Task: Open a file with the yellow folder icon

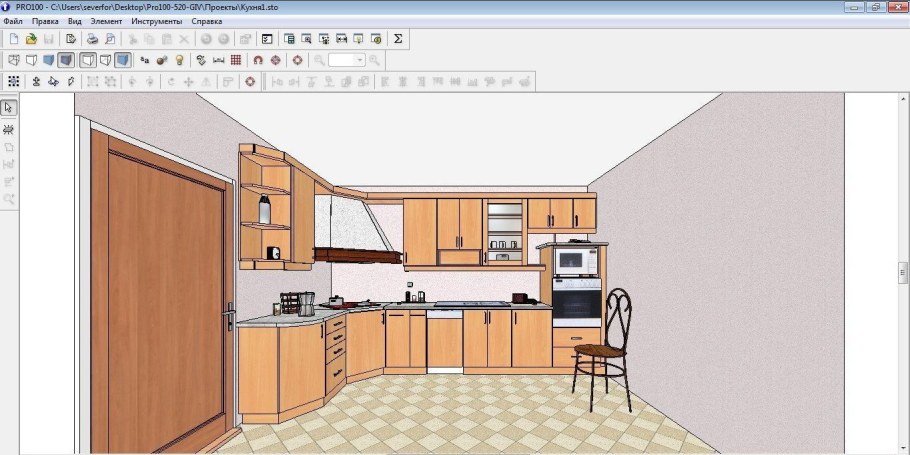Action: [x=31, y=39]
